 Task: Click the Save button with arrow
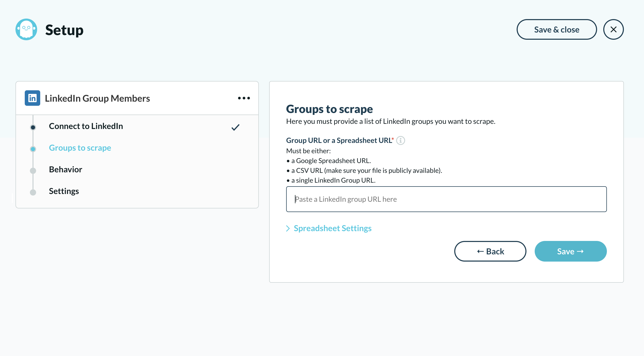coord(571,251)
